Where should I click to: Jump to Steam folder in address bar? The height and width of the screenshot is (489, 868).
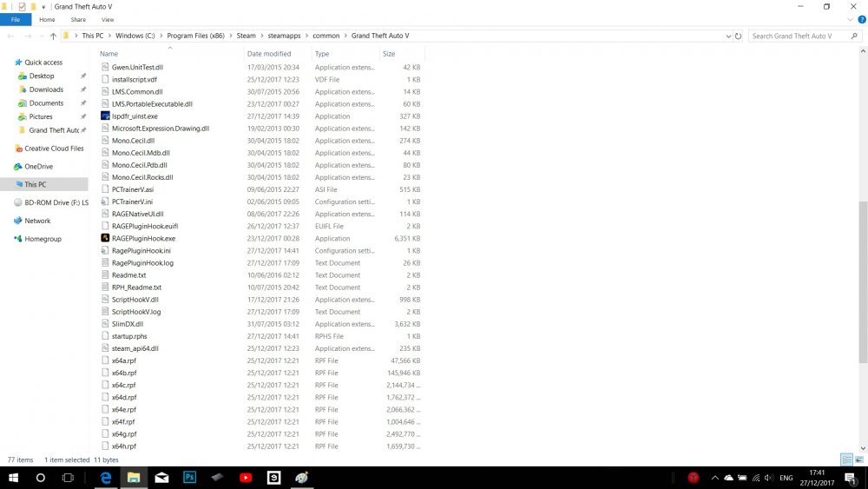pos(246,36)
